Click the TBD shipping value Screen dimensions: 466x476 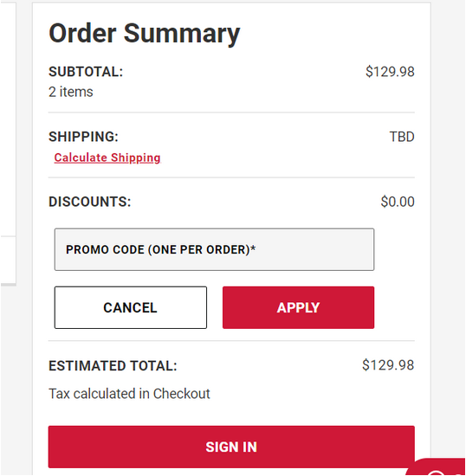point(402,137)
